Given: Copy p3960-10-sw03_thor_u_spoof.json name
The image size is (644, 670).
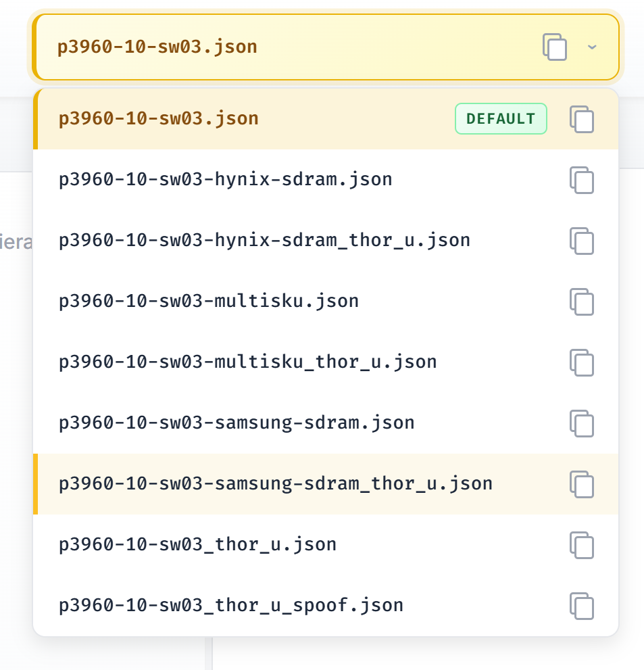Looking at the screenshot, I should [582, 606].
